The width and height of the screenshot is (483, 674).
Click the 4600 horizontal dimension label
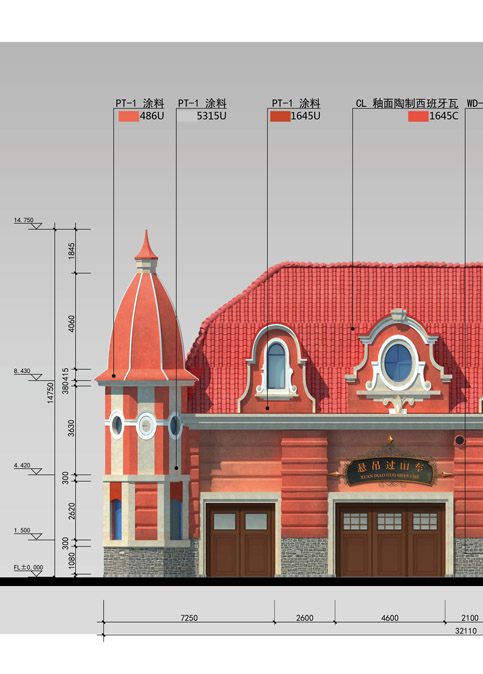point(390,618)
